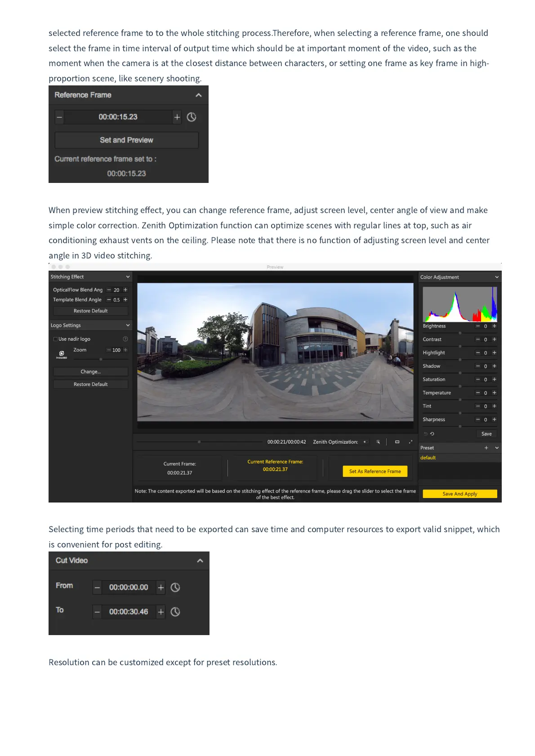
Task: Click the clock icon in the To row
Action: click(175, 612)
